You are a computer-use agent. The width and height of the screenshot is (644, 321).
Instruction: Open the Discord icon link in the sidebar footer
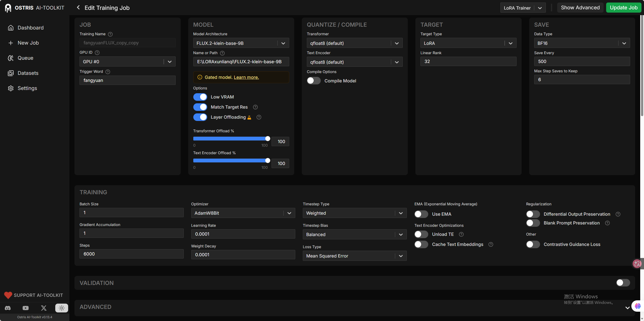click(x=8, y=308)
